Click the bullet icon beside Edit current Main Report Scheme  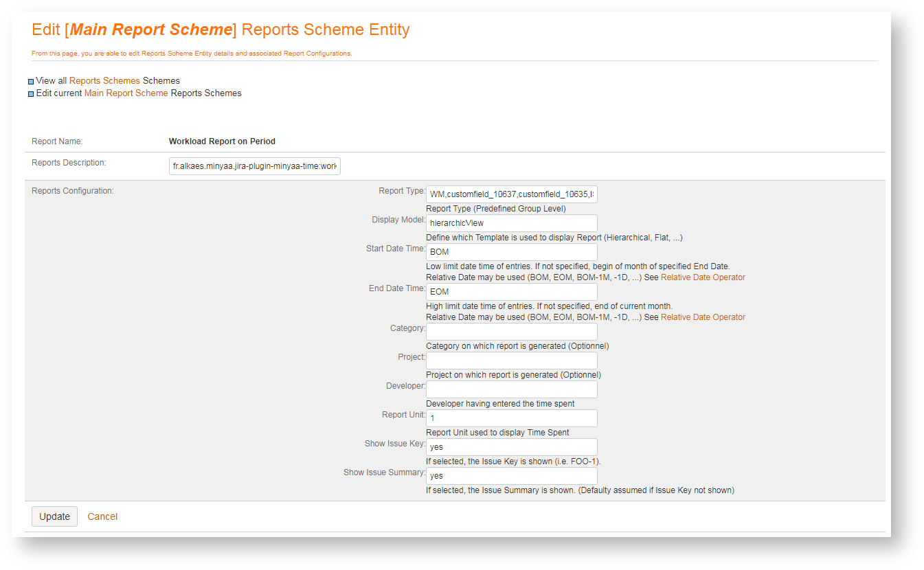(31, 94)
